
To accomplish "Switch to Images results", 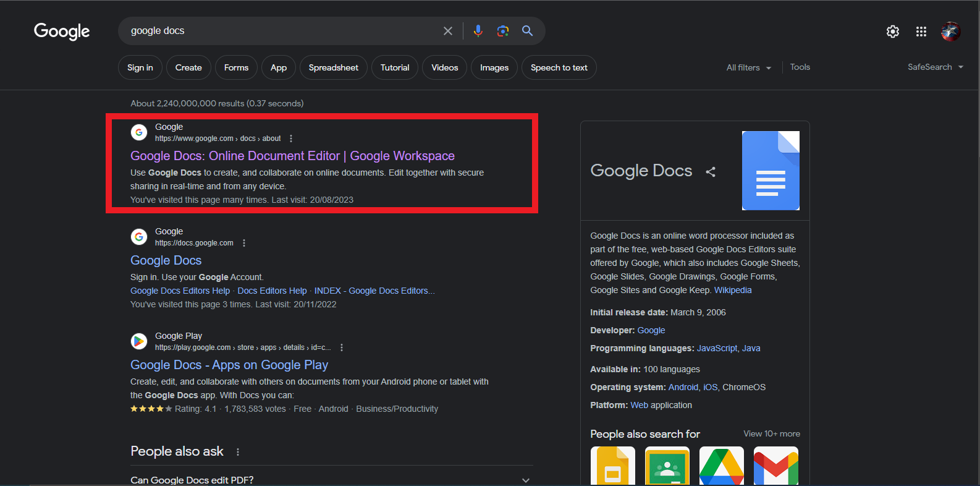I will click(x=494, y=67).
